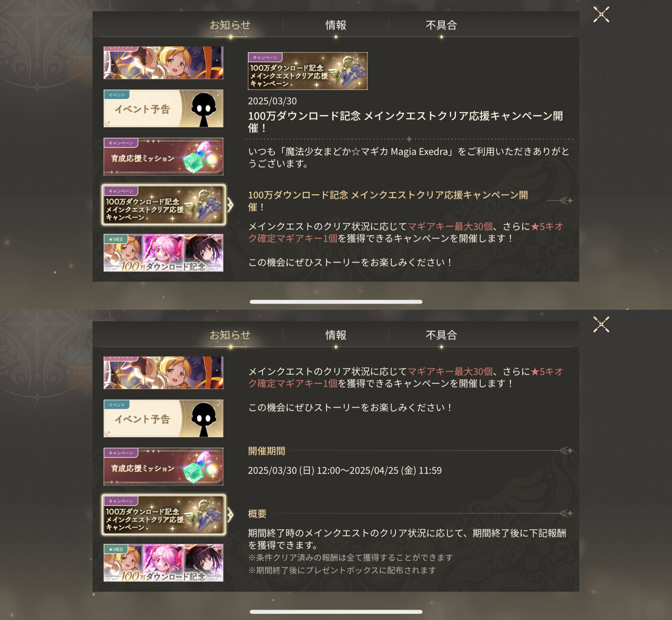
Task: Click campaign header image above 2025/03/30
Action: (x=307, y=71)
